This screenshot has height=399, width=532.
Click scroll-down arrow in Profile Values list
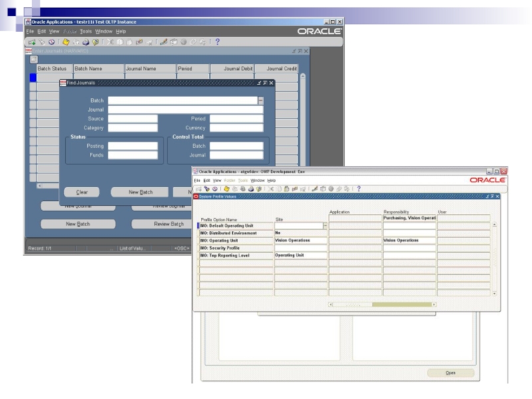tap(494, 293)
